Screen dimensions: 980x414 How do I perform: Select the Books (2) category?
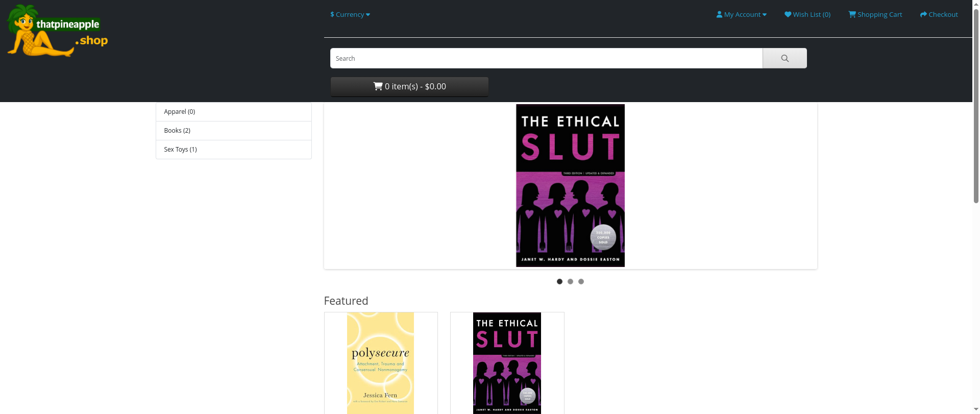(x=234, y=131)
